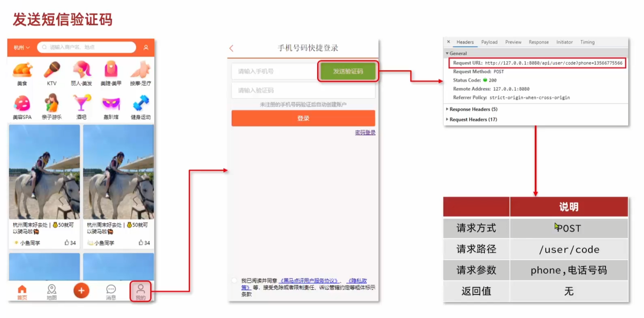Tap the user profile icon in orange header
Screen dimensions: 644x318
pyautogui.click(x=146, y=47)
